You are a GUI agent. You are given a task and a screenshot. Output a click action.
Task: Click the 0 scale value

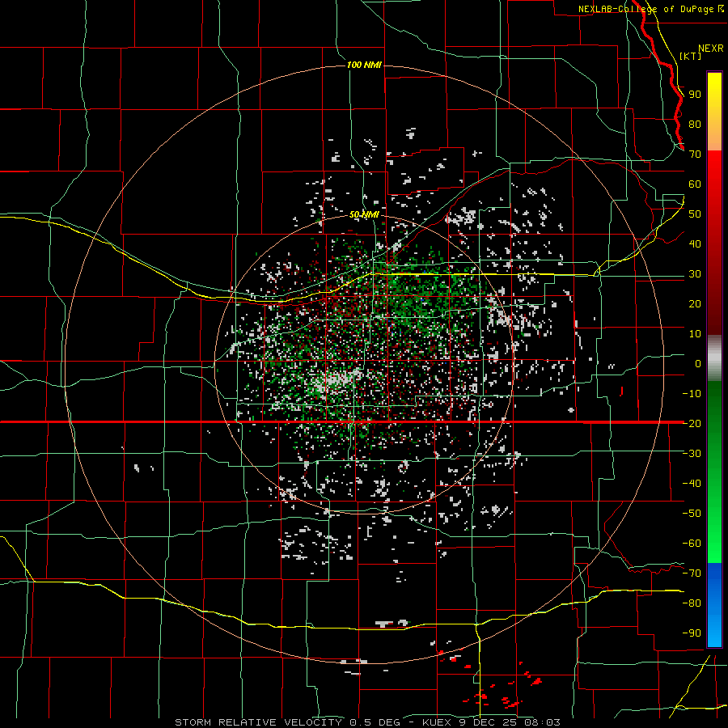pyautogui.click(x=698, y=364)
